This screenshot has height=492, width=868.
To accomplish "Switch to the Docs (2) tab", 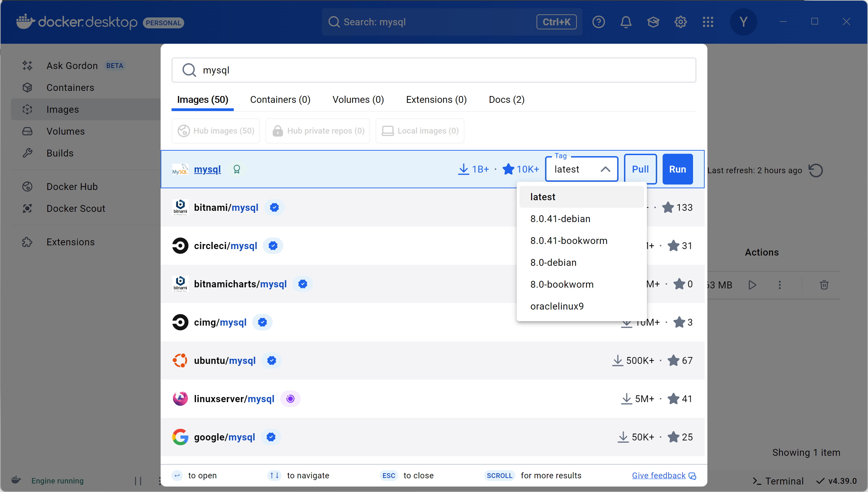I will [x=506, y=99].
